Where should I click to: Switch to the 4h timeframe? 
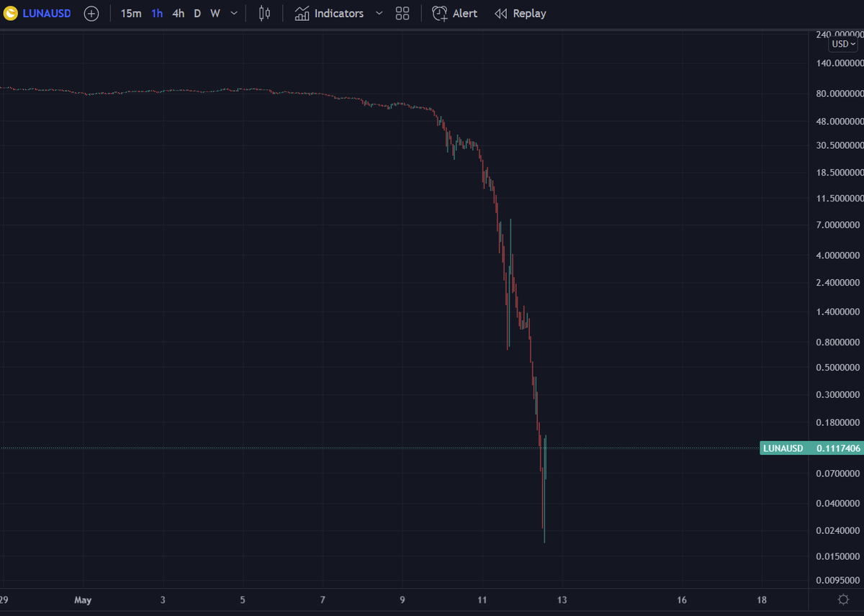click(x=179, y=14)
